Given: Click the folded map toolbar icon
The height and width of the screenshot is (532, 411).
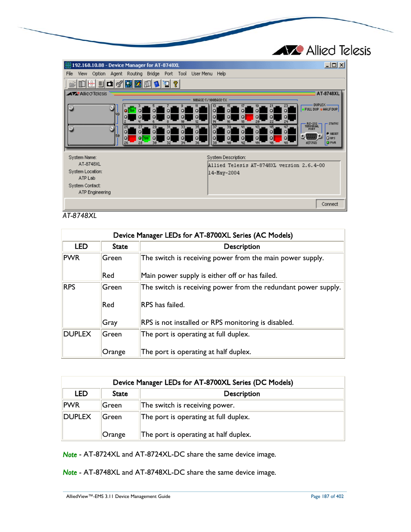Looking at the screenshot, I should (x=147, y=84).
